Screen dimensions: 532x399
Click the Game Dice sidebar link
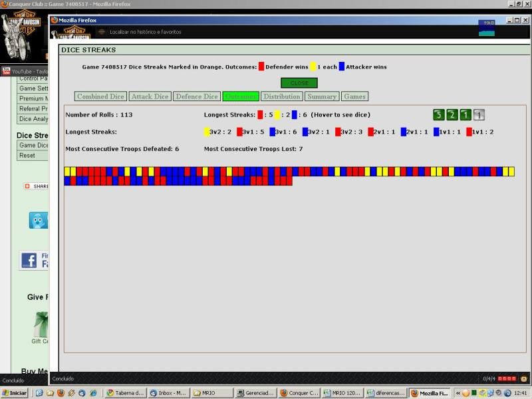(33, 145)
